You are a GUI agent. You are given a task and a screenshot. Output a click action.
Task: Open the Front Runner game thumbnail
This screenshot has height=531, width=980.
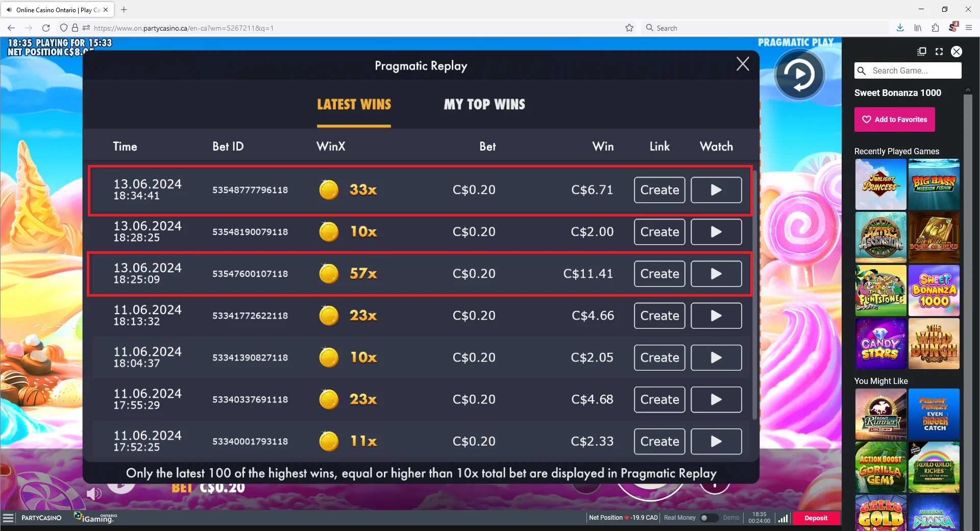click(x=880, y=414)
